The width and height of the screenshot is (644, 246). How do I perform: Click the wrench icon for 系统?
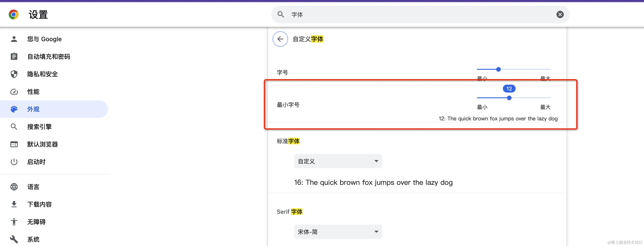[14, 239]
